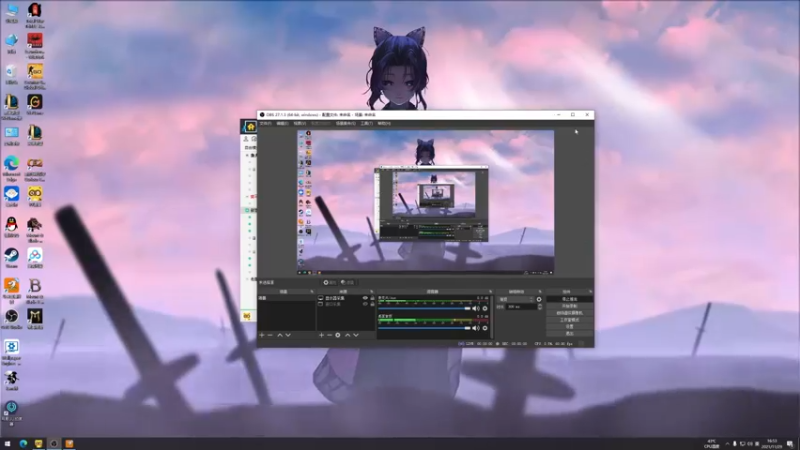800x450 pixels.
Task: Enable Studio Mode from Controls
Action: (569, 320)
